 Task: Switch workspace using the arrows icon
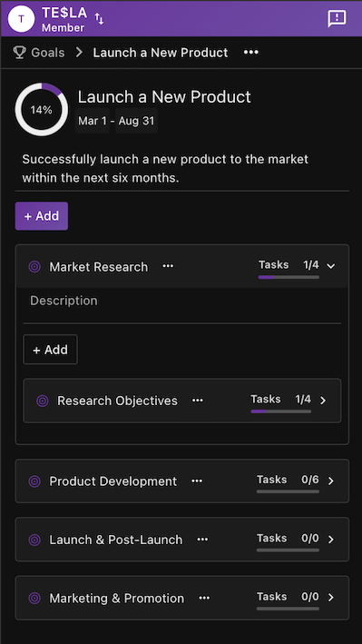point(99,18)
